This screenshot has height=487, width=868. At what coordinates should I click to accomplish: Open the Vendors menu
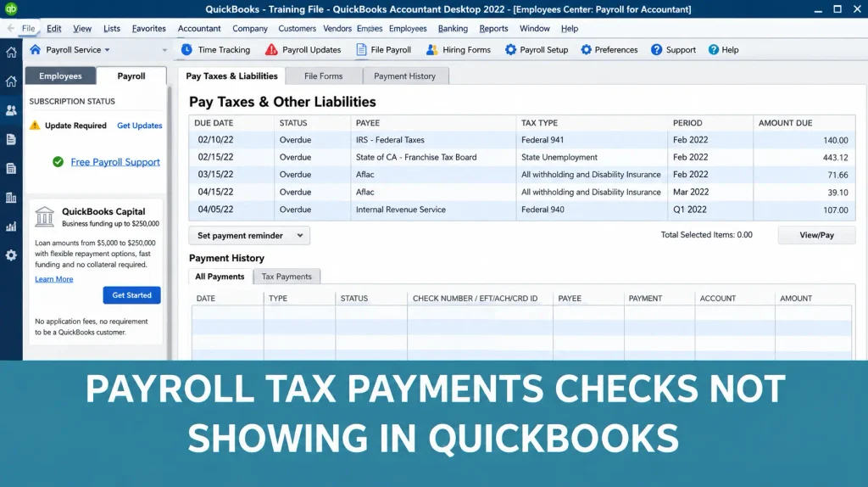click(x=337, y=28)
